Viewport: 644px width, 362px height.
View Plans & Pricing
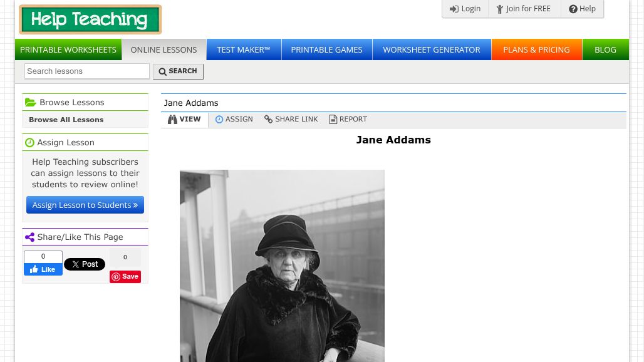[x=536, y=49]
